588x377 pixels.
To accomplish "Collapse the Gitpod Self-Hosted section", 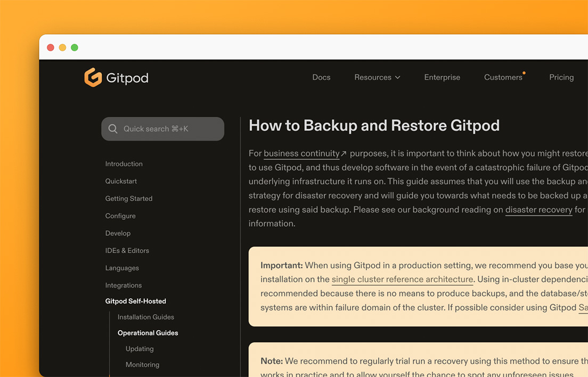I will (136, 301).
